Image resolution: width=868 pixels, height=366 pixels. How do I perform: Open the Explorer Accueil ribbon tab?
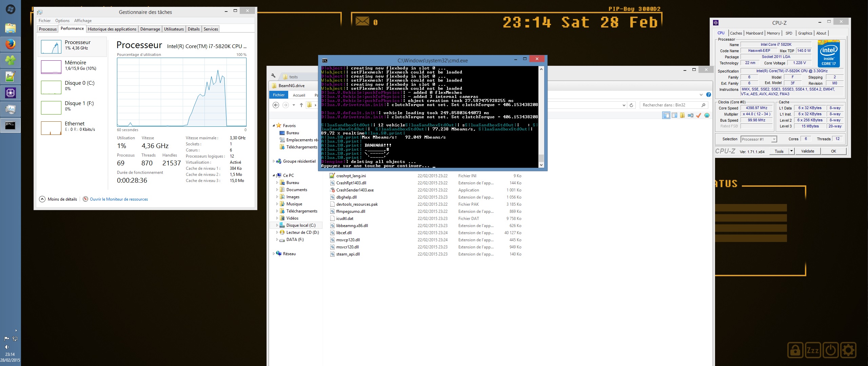299,95
